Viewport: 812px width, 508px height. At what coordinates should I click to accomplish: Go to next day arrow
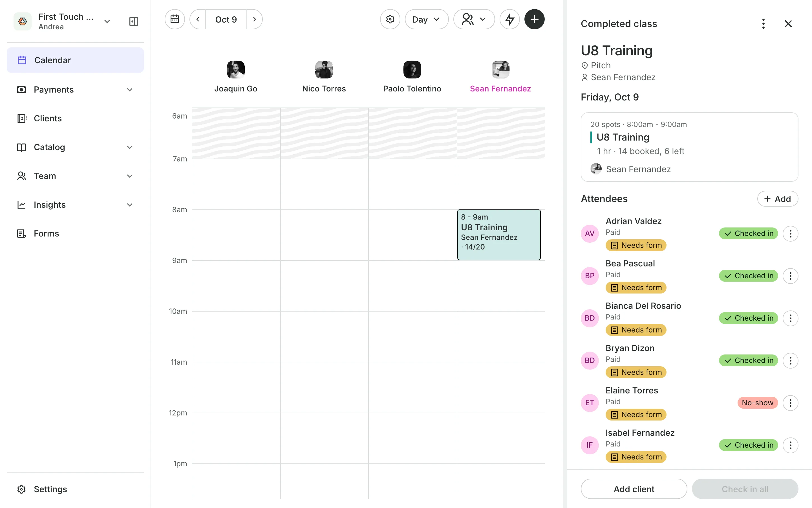click(x=254, y=19)
